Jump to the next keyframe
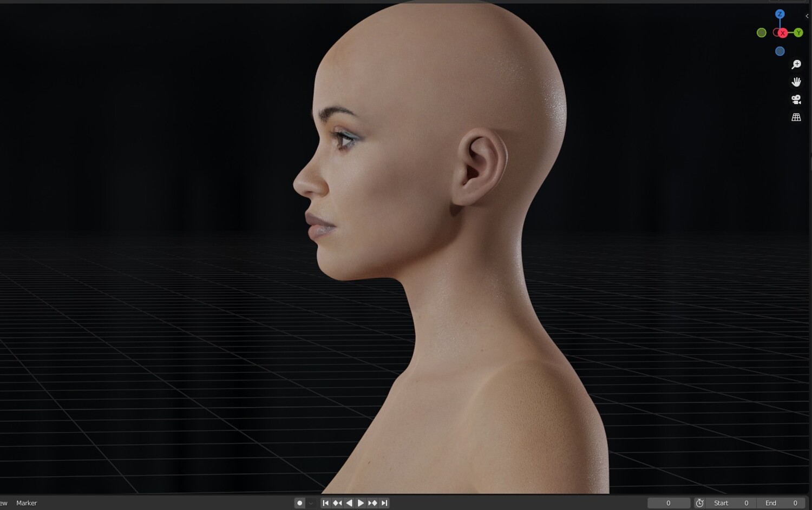This screenshot has height=510, width=812. [x=372, y=503]
